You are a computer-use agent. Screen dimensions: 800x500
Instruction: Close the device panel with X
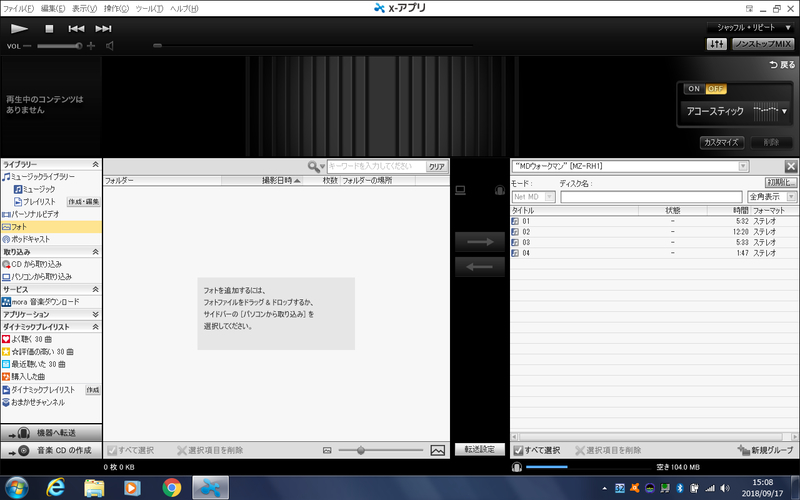(791, 166)
